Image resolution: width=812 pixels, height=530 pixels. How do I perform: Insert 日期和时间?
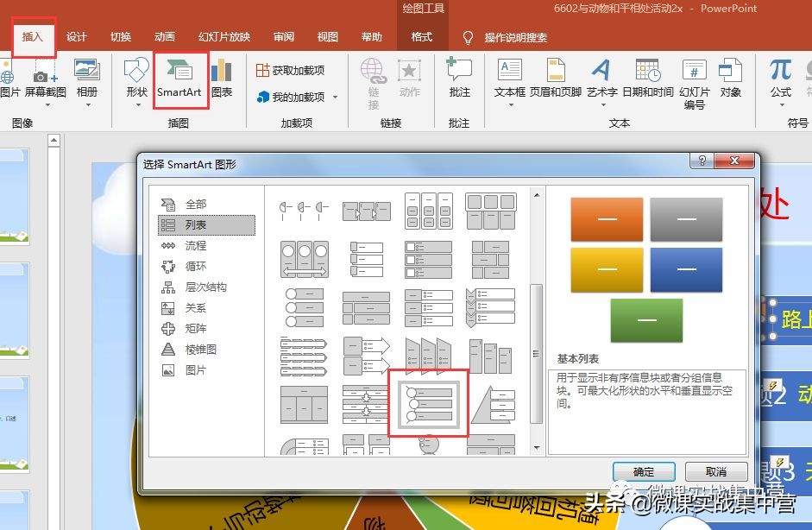point(648,79)
